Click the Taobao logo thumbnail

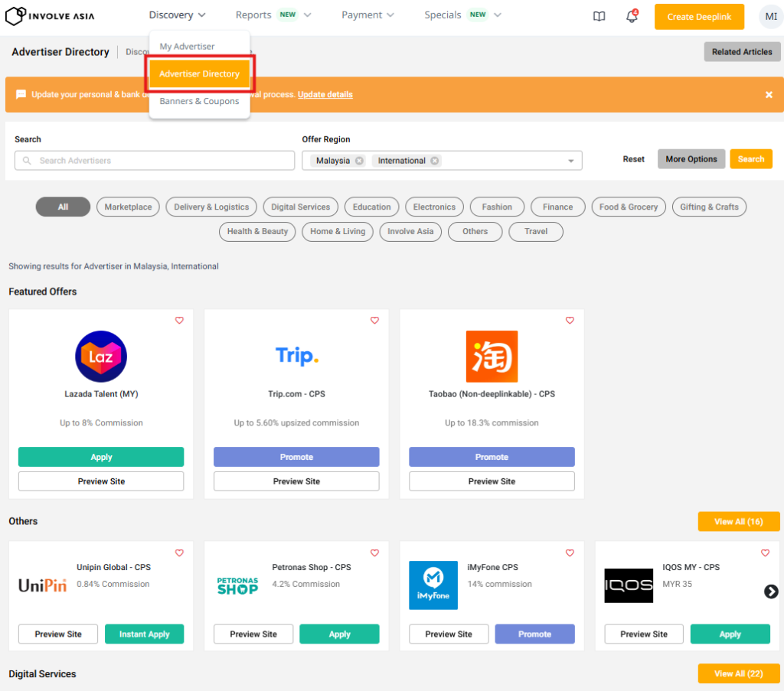click(x=492, y=357)
